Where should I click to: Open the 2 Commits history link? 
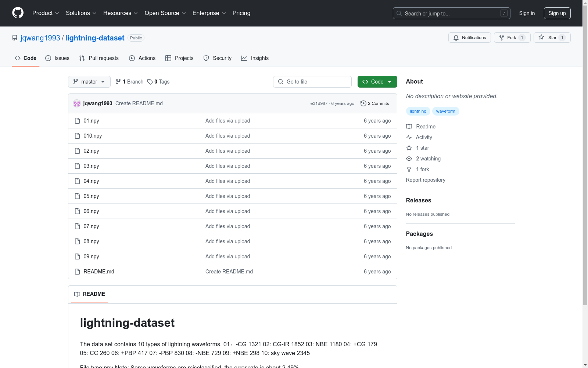[375, 103]
